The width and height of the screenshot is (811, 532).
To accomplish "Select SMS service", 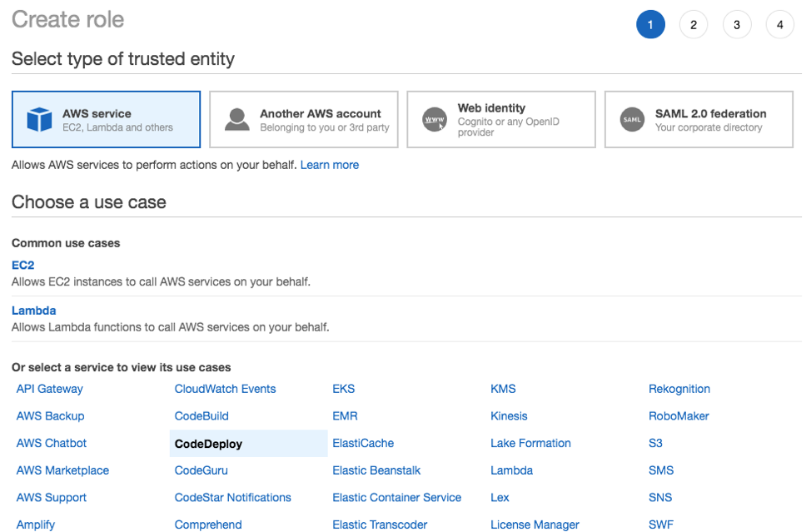I will click(x=661, y=470).
